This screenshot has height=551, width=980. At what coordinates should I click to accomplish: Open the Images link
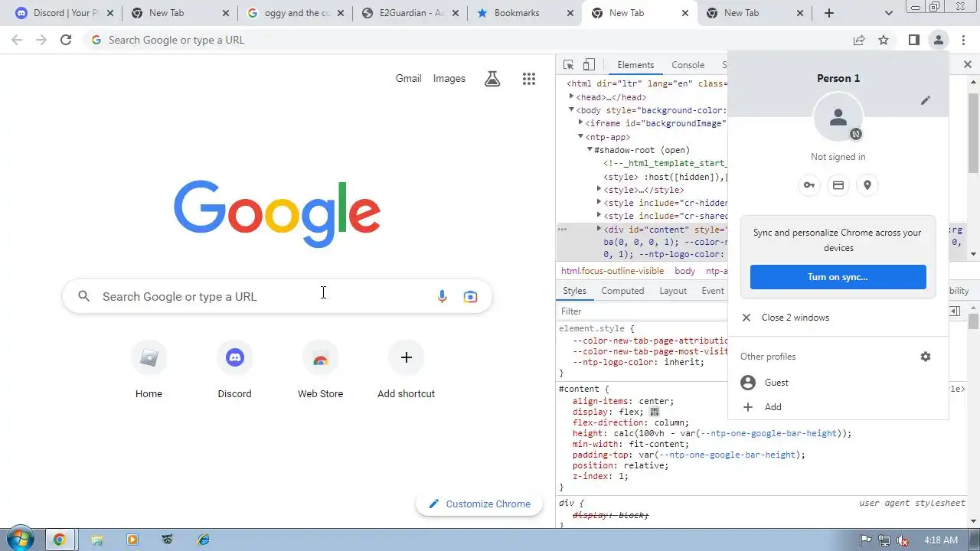pyautogui.click(x=449, y=78)
